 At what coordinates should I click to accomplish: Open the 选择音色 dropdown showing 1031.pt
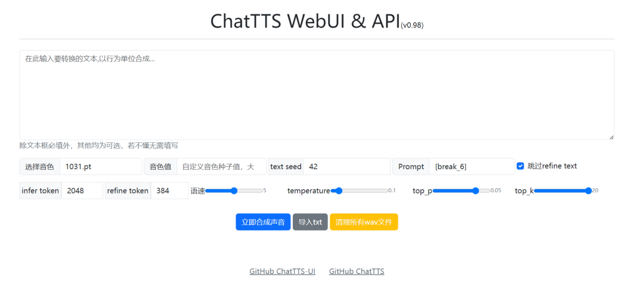coord(101,167)
